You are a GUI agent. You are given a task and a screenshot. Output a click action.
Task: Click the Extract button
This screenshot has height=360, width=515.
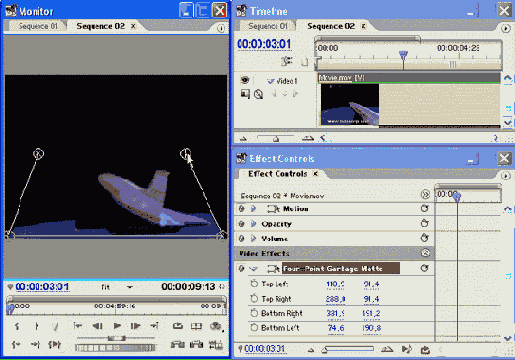[196, 344]
